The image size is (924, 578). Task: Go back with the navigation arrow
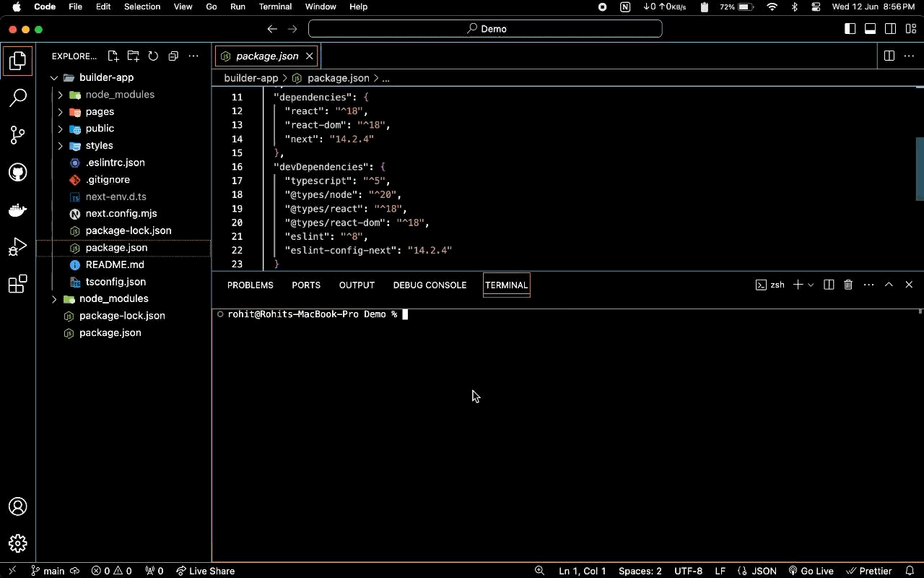(272, 29)
